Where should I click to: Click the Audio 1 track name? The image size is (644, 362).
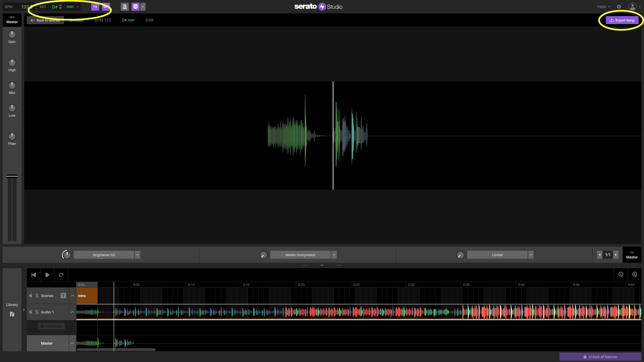click(47, 312)
